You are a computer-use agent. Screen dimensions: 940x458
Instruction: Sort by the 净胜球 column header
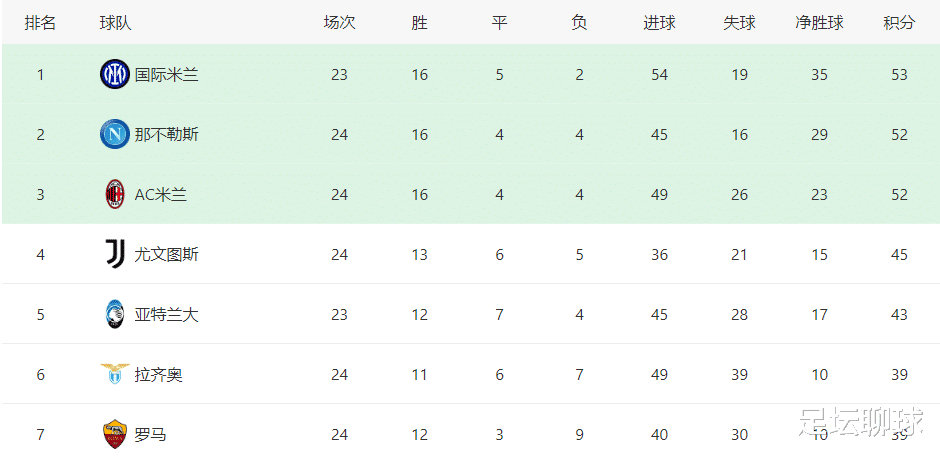point(820,23)
